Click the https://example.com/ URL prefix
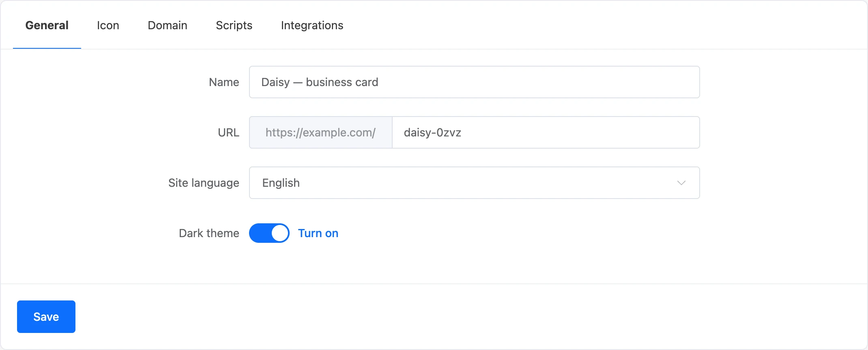 320,132
